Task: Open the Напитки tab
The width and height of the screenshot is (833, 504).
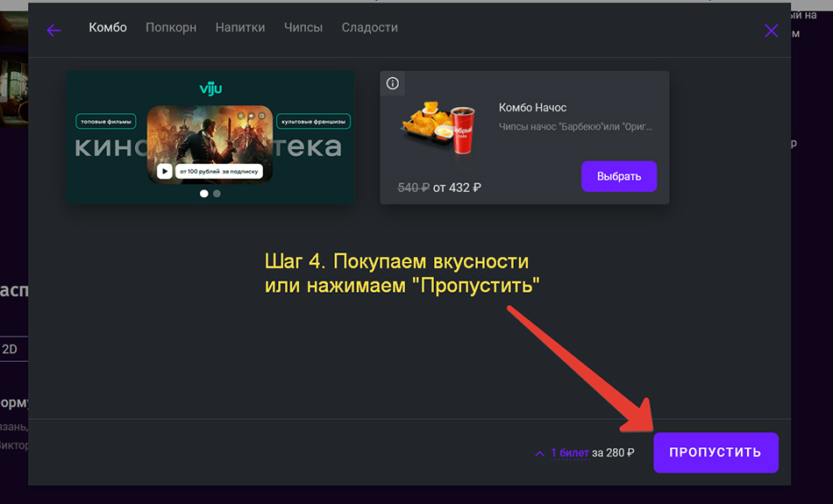Action: [x=240, y=28]
